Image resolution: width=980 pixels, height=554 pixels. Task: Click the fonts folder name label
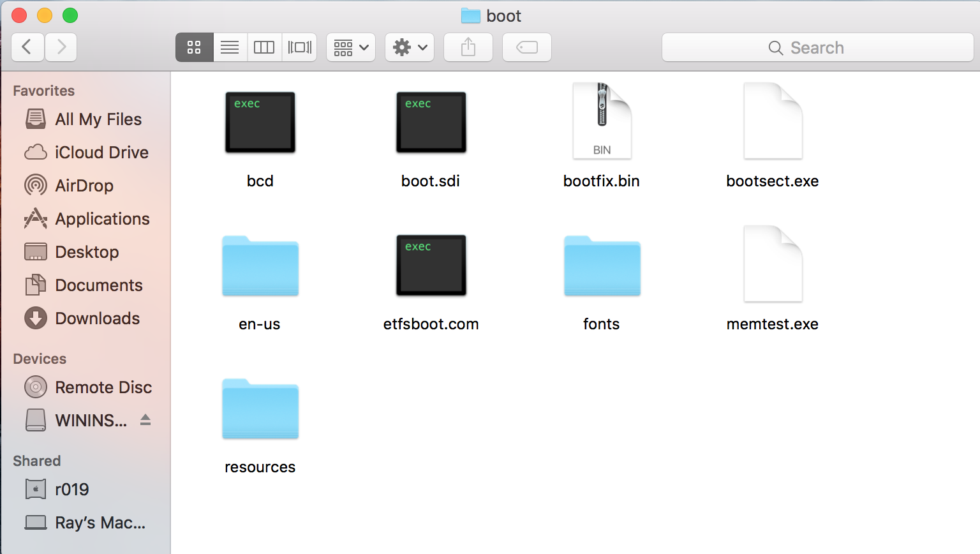tap(602, 324)
